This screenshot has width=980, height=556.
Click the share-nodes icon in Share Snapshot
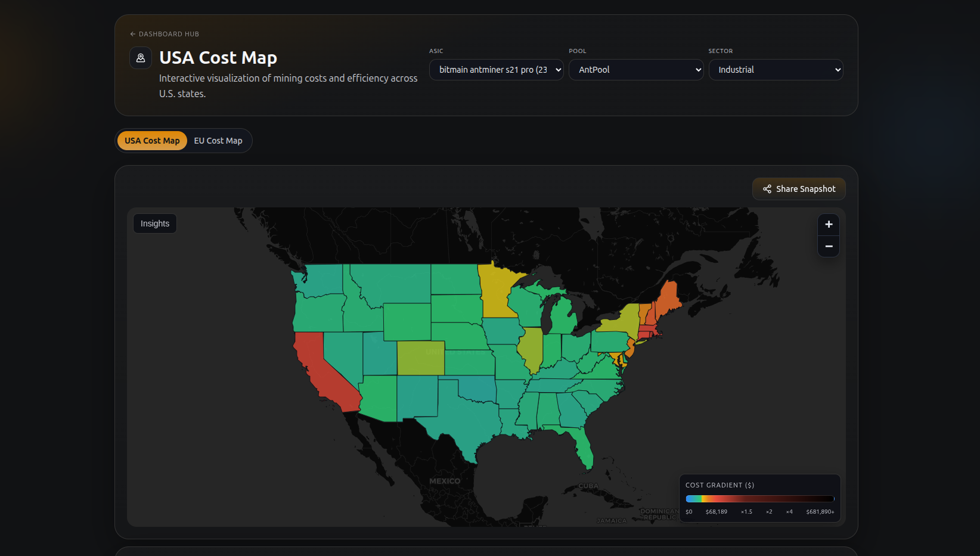click(x=767, y=189)
